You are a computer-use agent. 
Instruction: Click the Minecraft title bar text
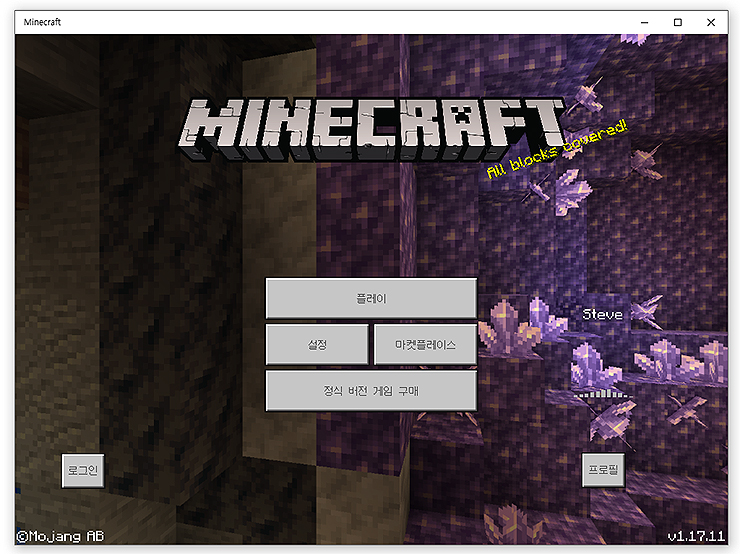click(x=42, y=22)
